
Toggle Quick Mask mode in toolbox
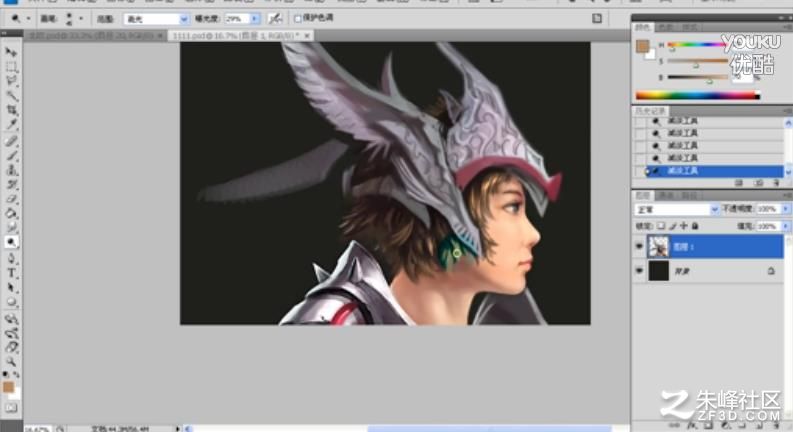point(11,407)
